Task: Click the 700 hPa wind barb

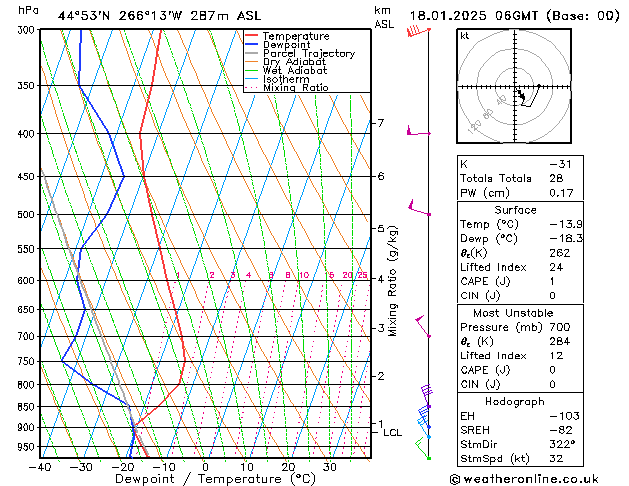Action: (423, 326)
